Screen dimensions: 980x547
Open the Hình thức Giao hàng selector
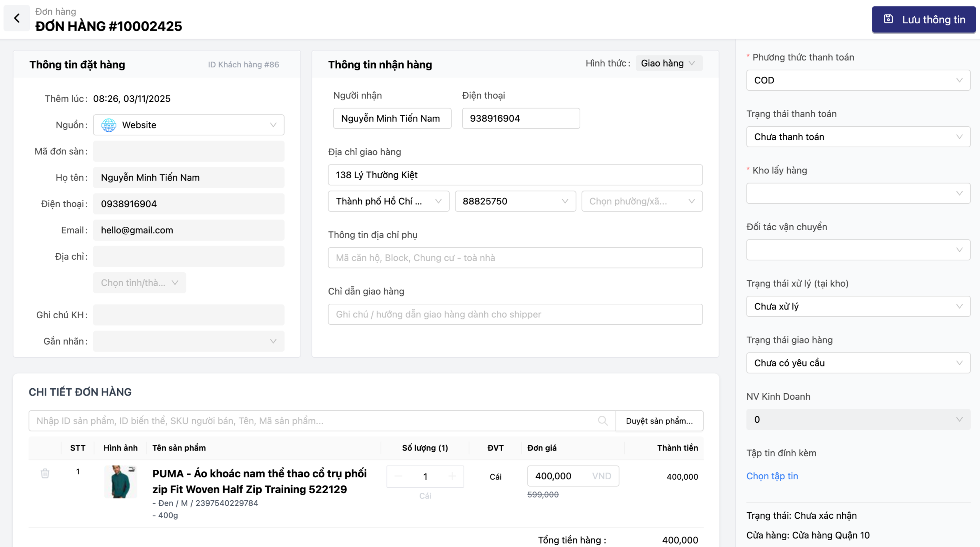coord(668,63)
